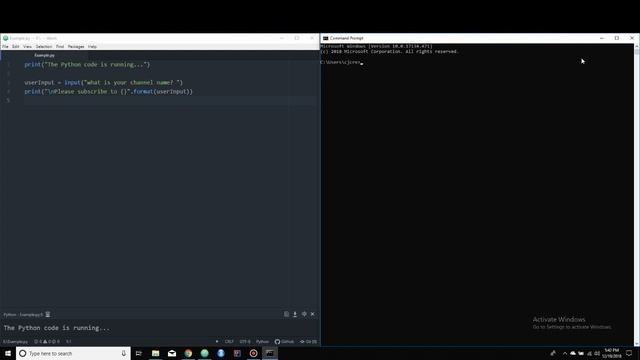Click the download output icon in script panel
The image size is (640, 360).
(295, 314)
